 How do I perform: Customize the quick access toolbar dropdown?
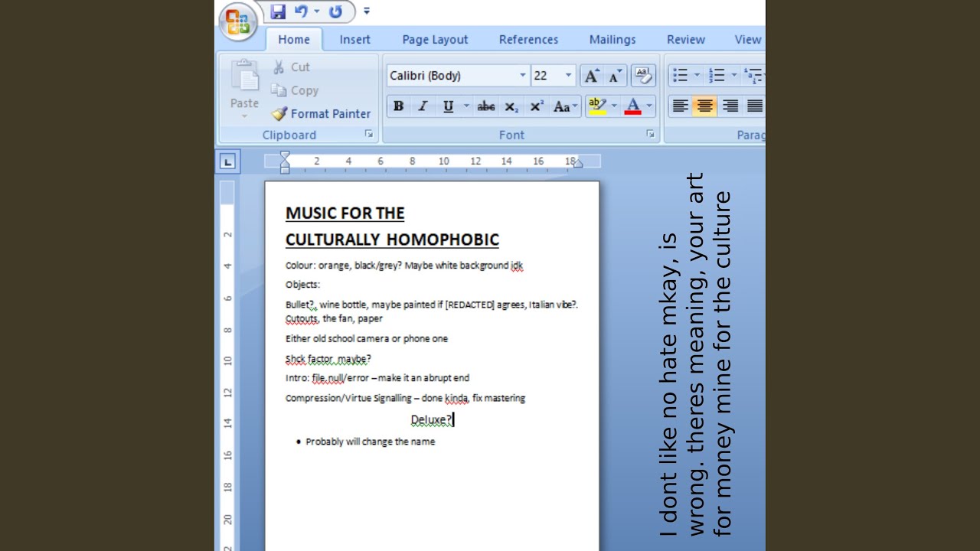tap(367, 11)
